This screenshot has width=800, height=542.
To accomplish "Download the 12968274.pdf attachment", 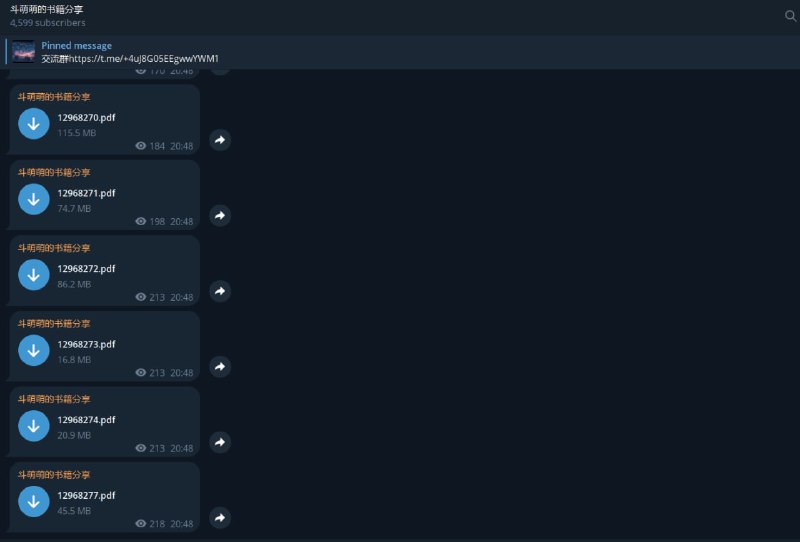I will point(33,426).
